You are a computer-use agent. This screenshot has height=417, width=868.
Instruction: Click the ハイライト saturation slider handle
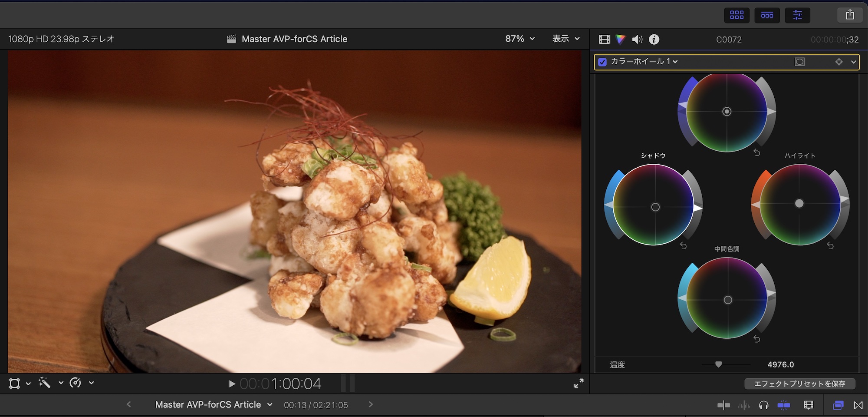pos(756,204)
